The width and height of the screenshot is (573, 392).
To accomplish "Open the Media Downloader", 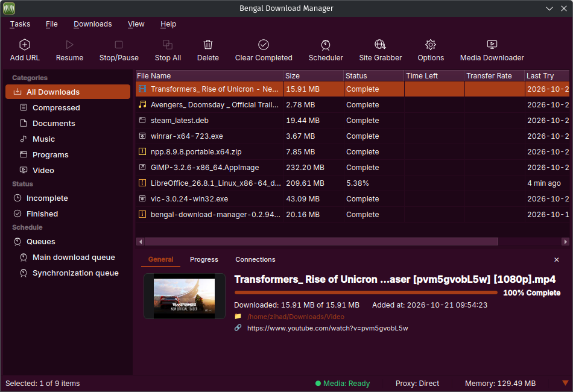I will pos(492,51).
